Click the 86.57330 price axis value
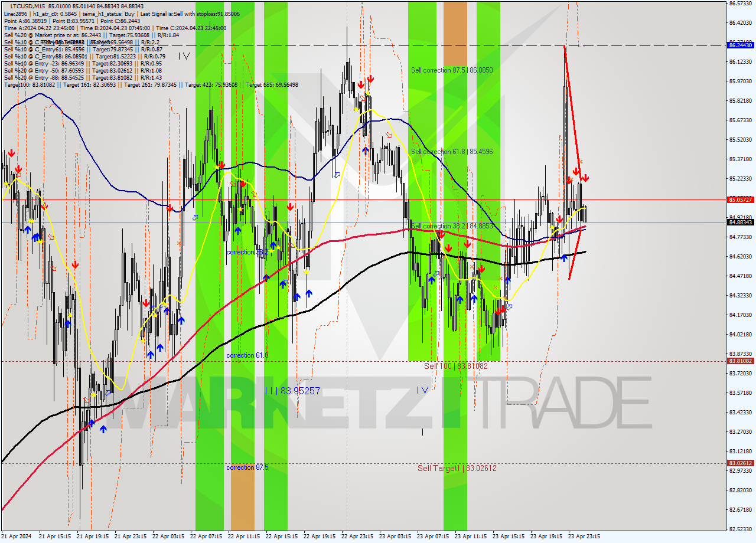This screenshot has width=756, height=543. tap(740, 4)
